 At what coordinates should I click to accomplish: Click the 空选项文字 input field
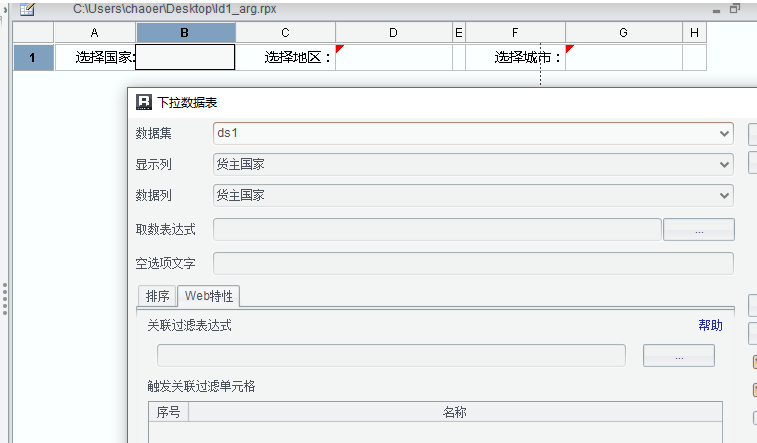(473, 263)
